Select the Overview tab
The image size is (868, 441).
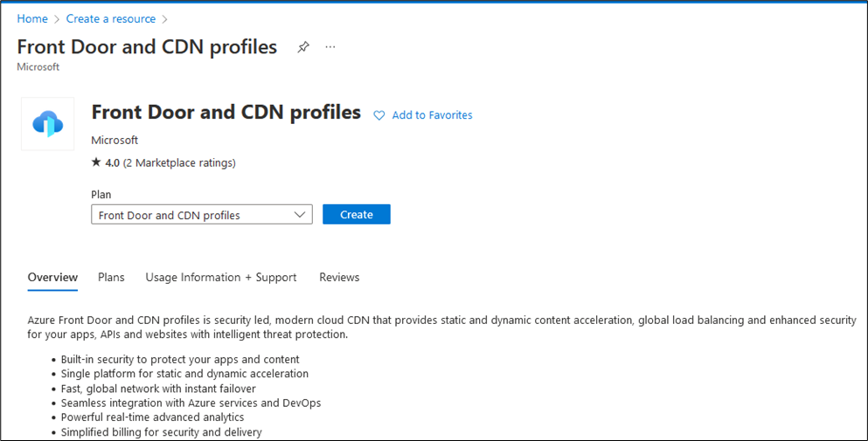(x=52, y=277)
